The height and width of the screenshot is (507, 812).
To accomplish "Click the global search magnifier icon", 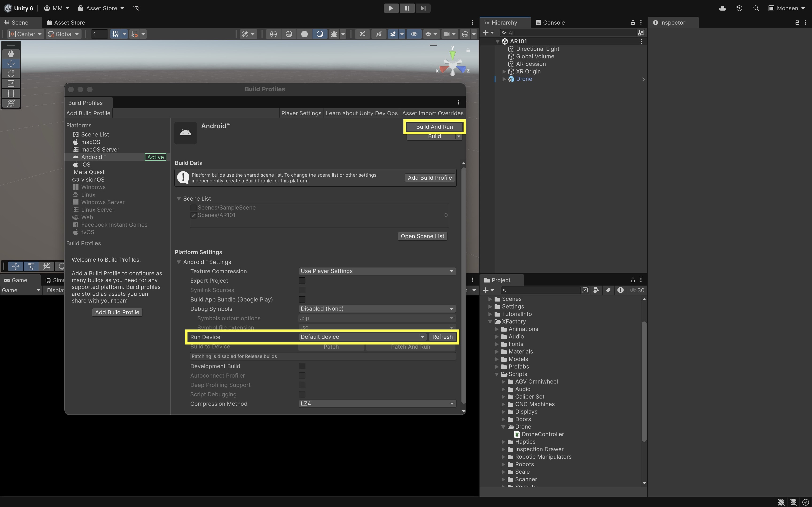I will coord(756,8).
